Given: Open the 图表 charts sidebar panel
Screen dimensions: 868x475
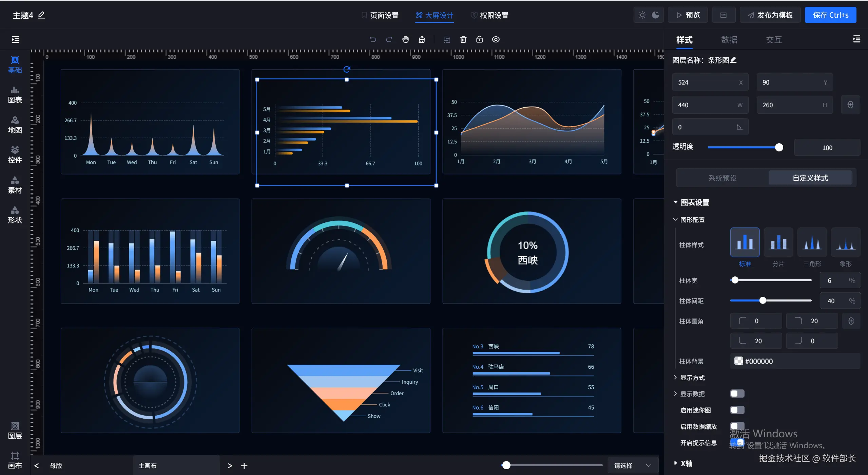Looking at the screenshot, I should click(x=15, y=95).
